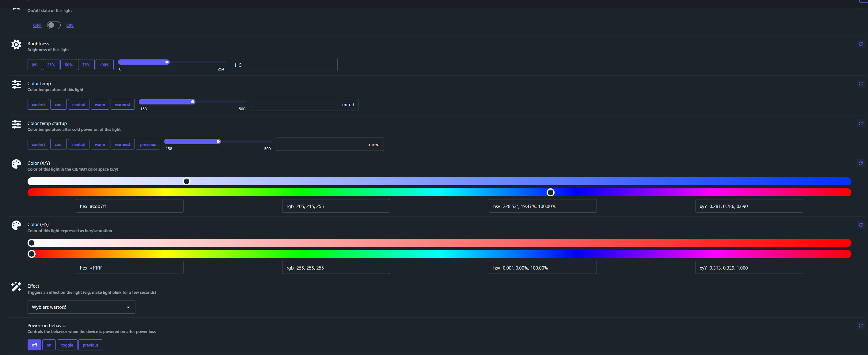Choose 'warmest' Color temp preset
The image size is (868, 355).
click(x=122, y=104)
